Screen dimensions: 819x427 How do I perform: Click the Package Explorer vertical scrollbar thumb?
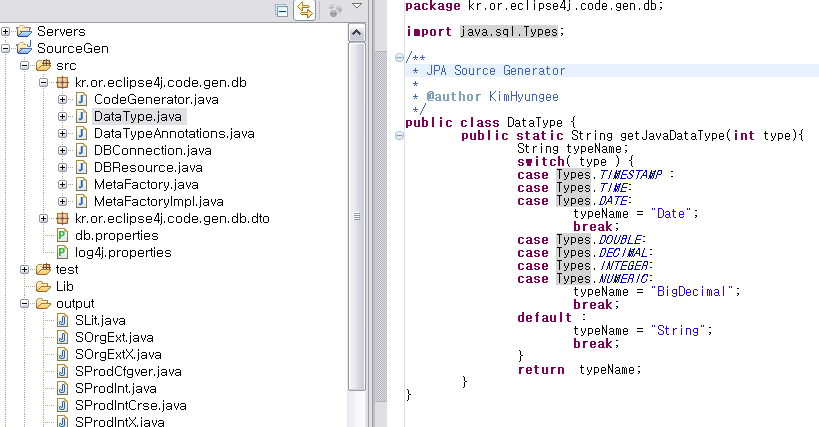pyautogui.click(x=357, y=216)
